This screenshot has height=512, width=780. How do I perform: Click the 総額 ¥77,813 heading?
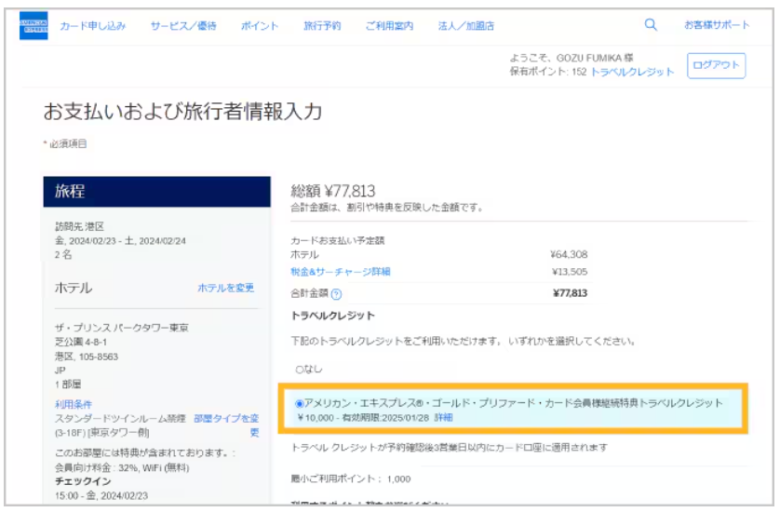333,191
